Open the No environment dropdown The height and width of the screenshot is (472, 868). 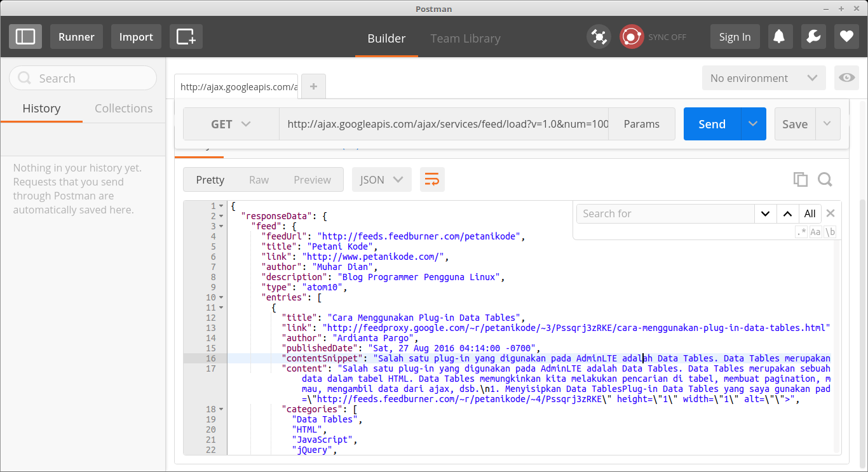tap(764, 78)
